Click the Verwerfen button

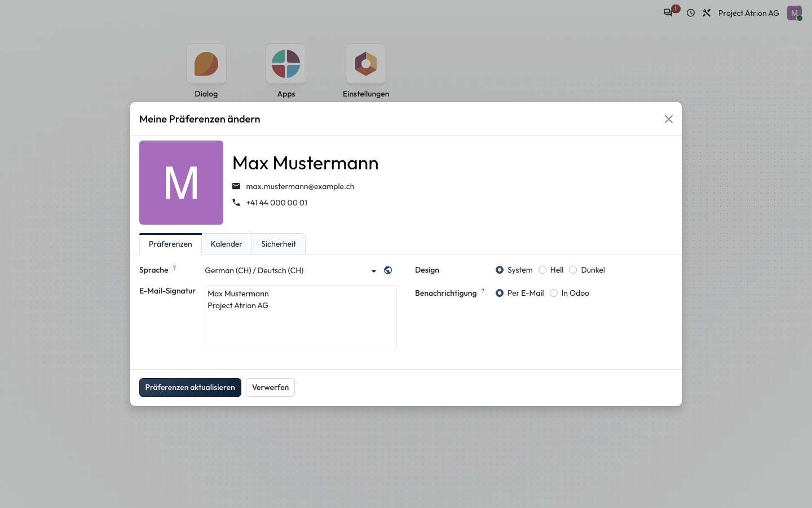tap(270, 387)
